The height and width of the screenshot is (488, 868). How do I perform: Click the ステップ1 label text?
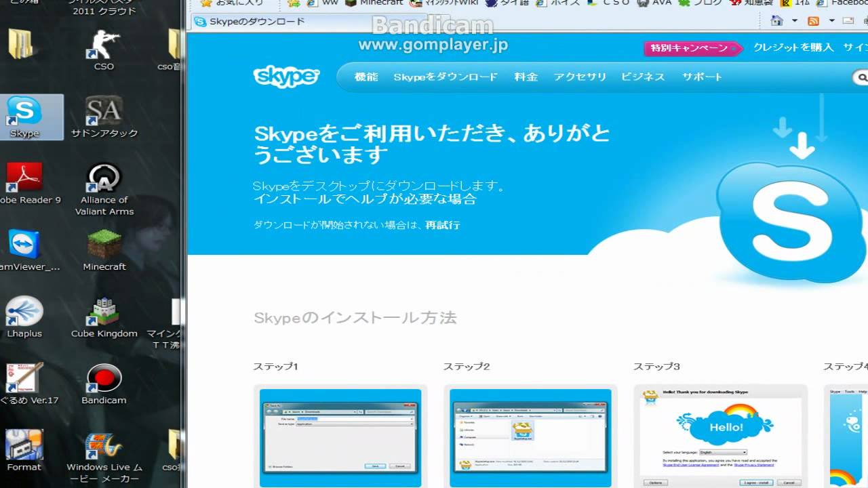[275, 367]
